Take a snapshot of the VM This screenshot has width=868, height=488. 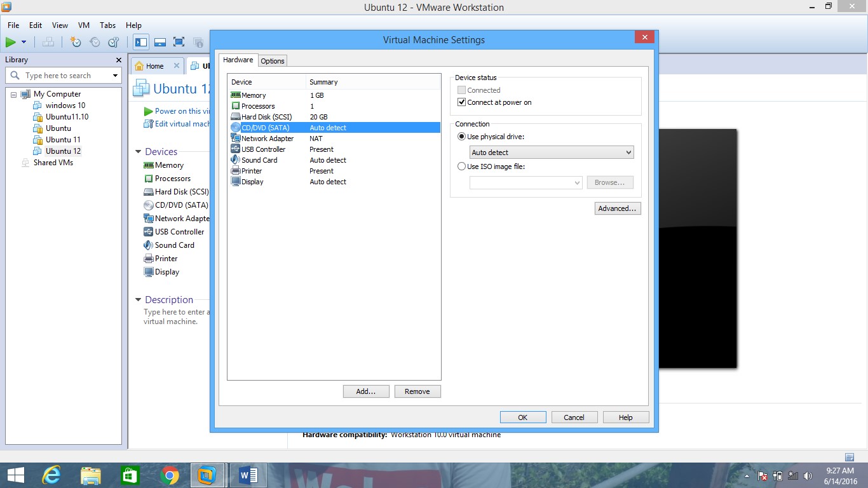pos(76,42)
